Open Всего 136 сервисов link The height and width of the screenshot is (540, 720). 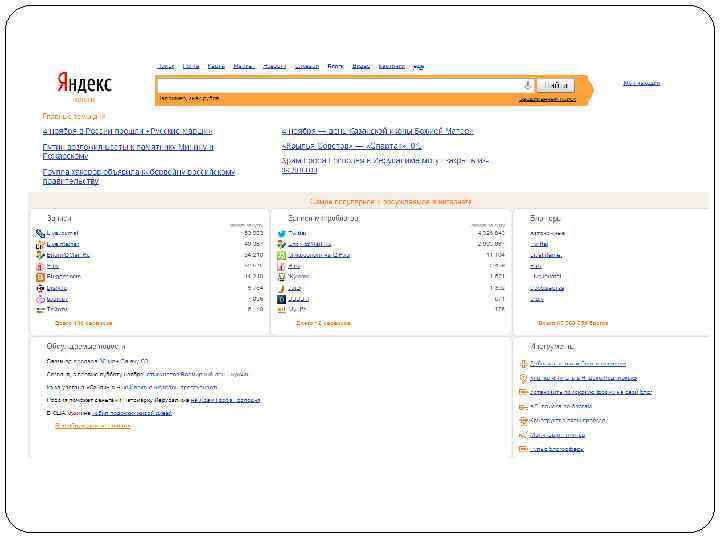click(84, 323)
